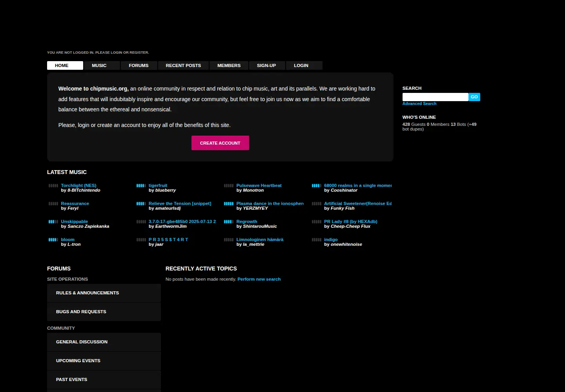Image resolution: width=565 pixels, height=392 pixels.
Task: Go to Recent Posts tab
Action: 183,65
